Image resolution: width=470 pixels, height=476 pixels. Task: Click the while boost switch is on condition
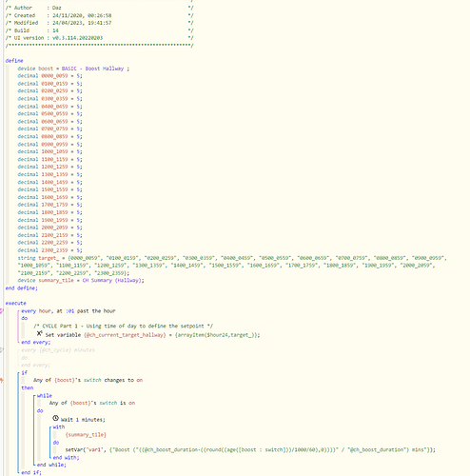tap(92, 403)
